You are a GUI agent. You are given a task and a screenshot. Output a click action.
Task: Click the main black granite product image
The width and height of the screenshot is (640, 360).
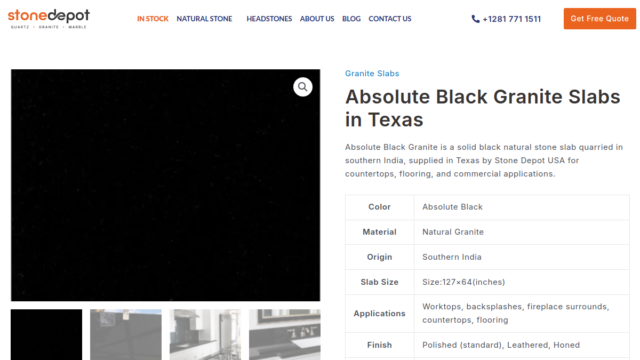click(165, 185)
